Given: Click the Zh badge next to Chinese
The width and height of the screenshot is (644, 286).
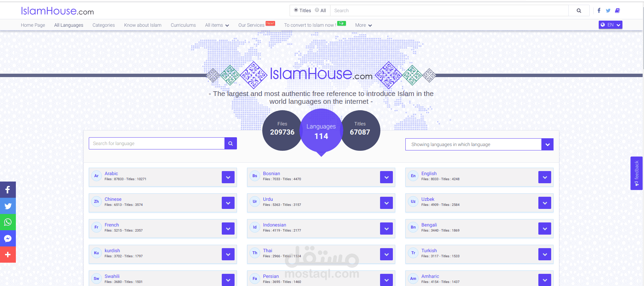Looking at the screenshot, I should [97, 201].
